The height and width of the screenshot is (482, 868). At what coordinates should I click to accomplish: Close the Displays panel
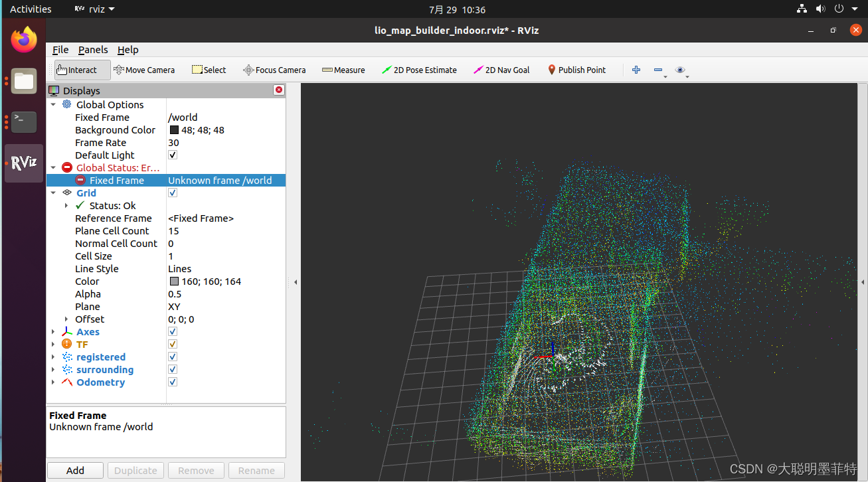(278, 90)
